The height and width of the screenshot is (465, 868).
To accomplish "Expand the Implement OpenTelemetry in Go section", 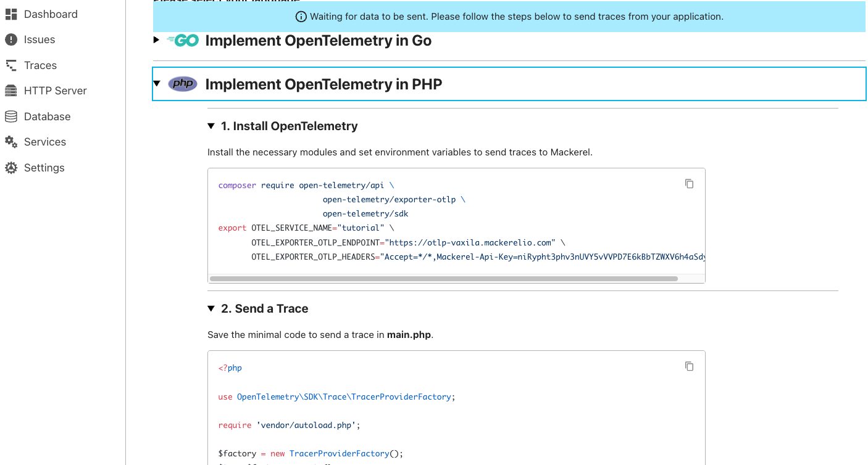I will click(x=156, y=41).
